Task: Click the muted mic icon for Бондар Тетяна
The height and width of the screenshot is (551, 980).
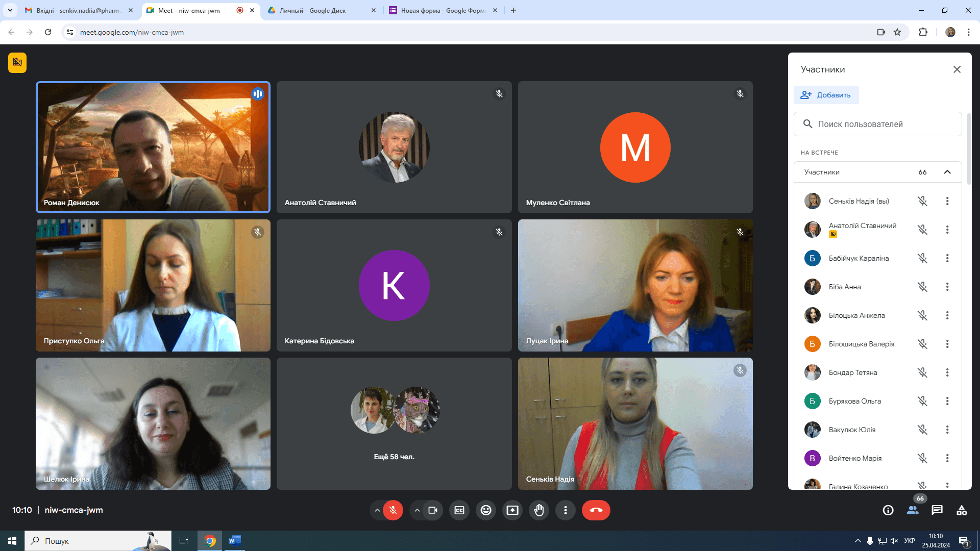Action: click(922, 372)
